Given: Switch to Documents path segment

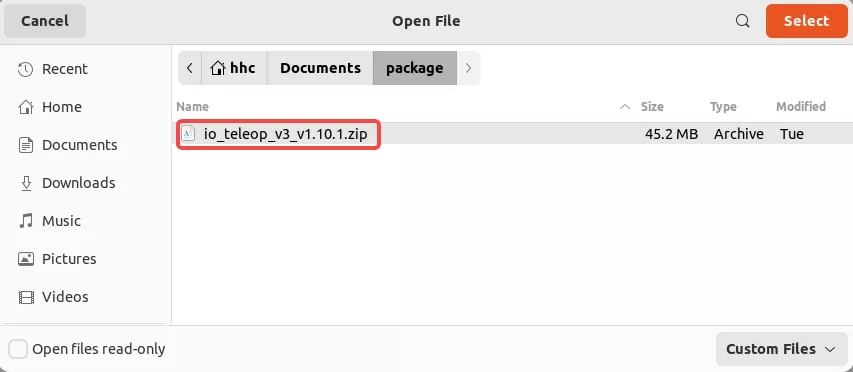Looking at the screenshot, I should pos(320,68).
